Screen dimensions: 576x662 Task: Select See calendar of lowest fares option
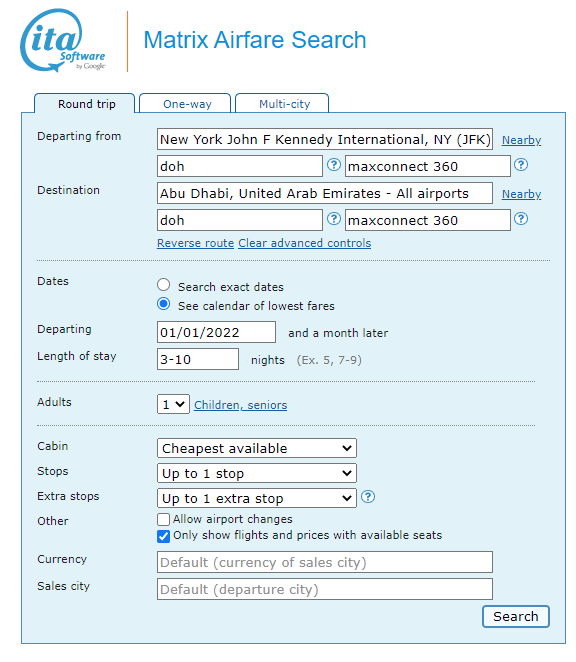tap(163, 304)
